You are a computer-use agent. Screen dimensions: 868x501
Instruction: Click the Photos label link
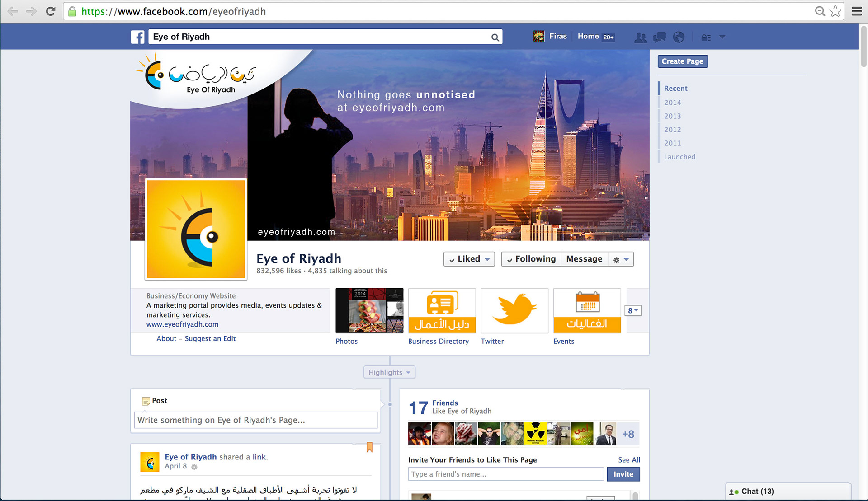(347, 342)
